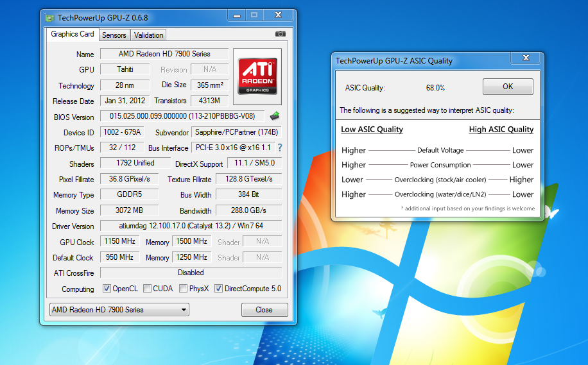Click the Texture Fillrate value 128.8 GTexel/s
588x365 pixels.
tap(249, 179)
